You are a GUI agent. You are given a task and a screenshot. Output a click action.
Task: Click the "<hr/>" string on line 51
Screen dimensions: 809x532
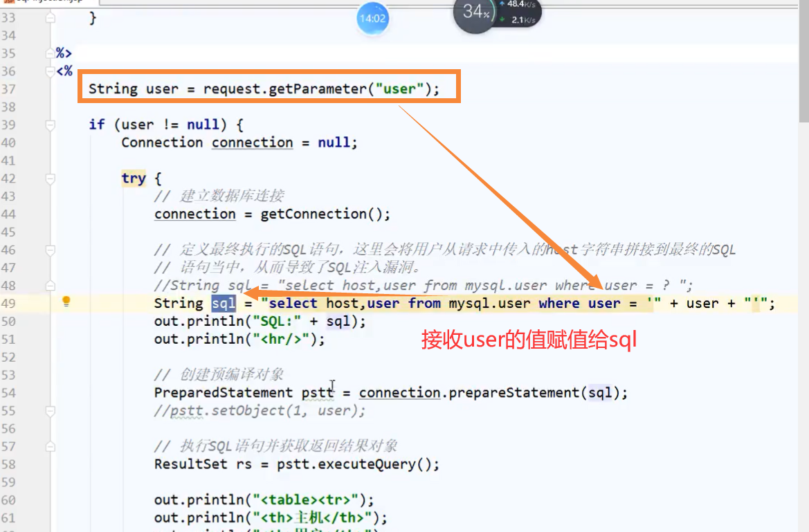coord(281,340)
